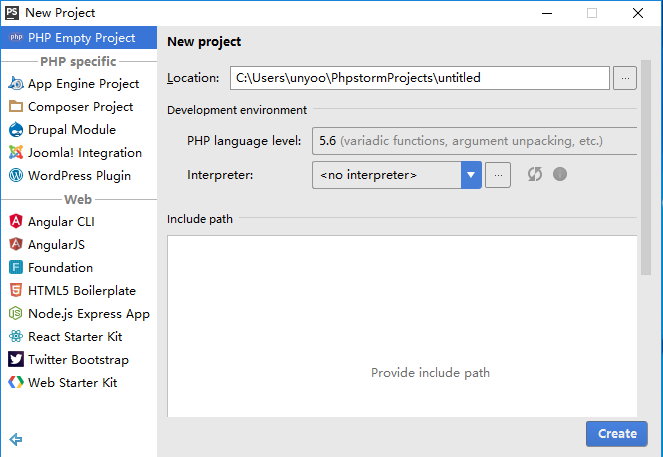Click inside the Location path field
The image size is (663, 457).
pos(420,78)
